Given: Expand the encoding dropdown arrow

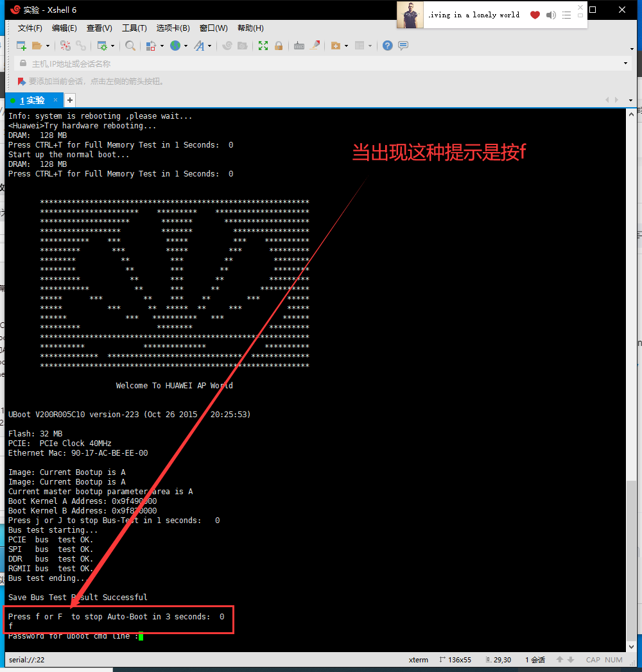Looking at the screenshot, I should pyautogui.click(x=186, y=46).
